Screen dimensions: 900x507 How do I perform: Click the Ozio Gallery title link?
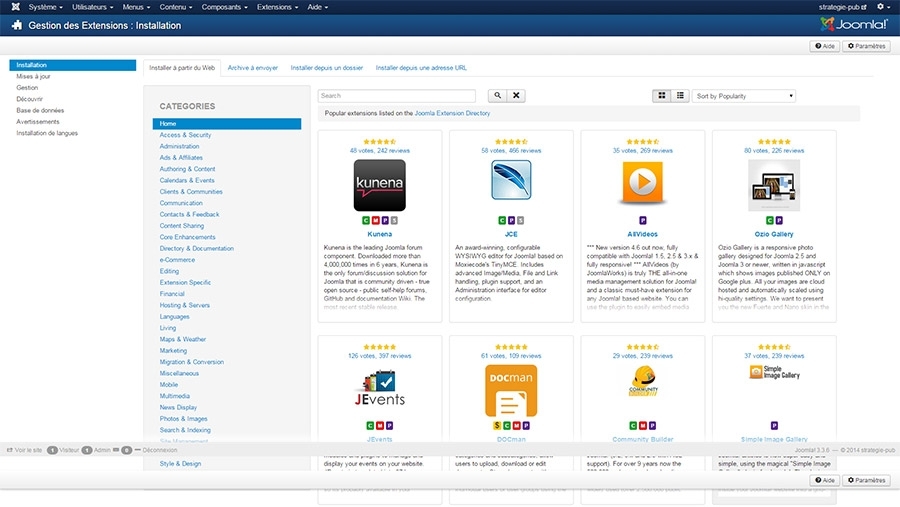[x=774, y=234]
